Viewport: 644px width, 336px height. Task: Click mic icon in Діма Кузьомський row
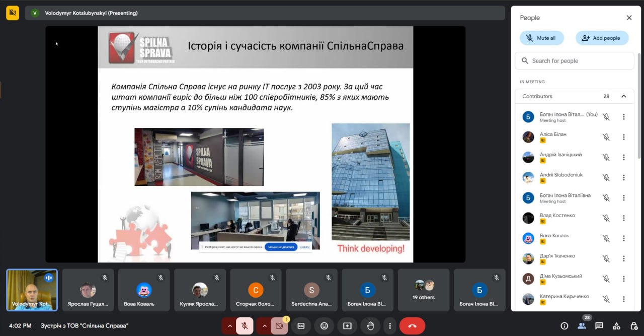(607, 279)
